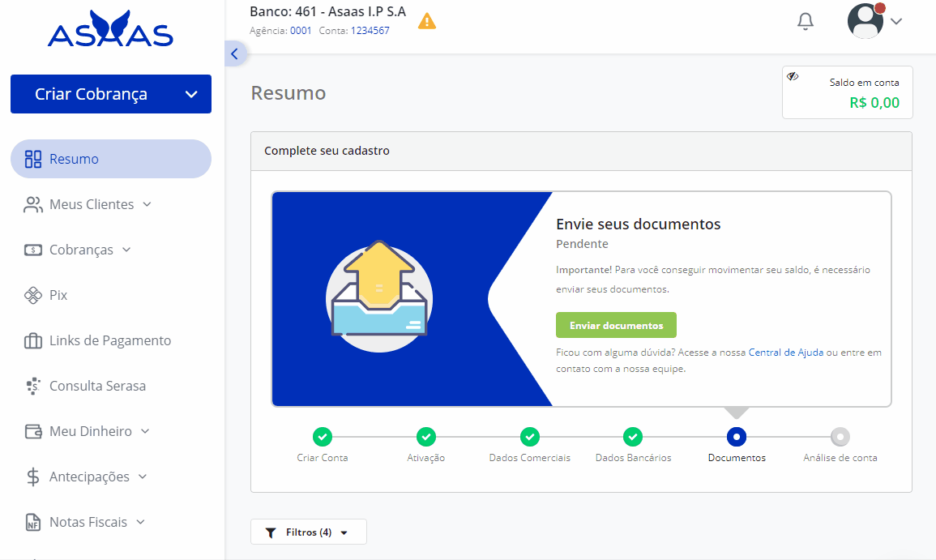This screenshot has height=560, width=936.
Task: Click the Dados Comerciais step check marker
Action: click(529, 437)
